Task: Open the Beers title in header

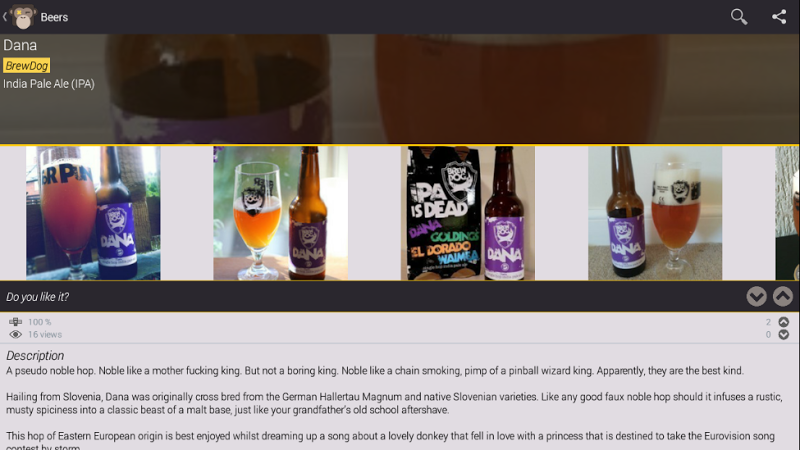Action: pos(54,17)
